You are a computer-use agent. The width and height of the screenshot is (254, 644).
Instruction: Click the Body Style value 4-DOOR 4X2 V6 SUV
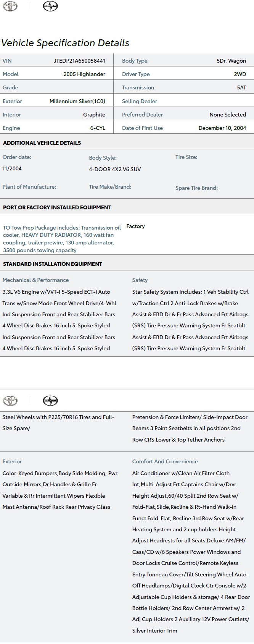[115, 169]
